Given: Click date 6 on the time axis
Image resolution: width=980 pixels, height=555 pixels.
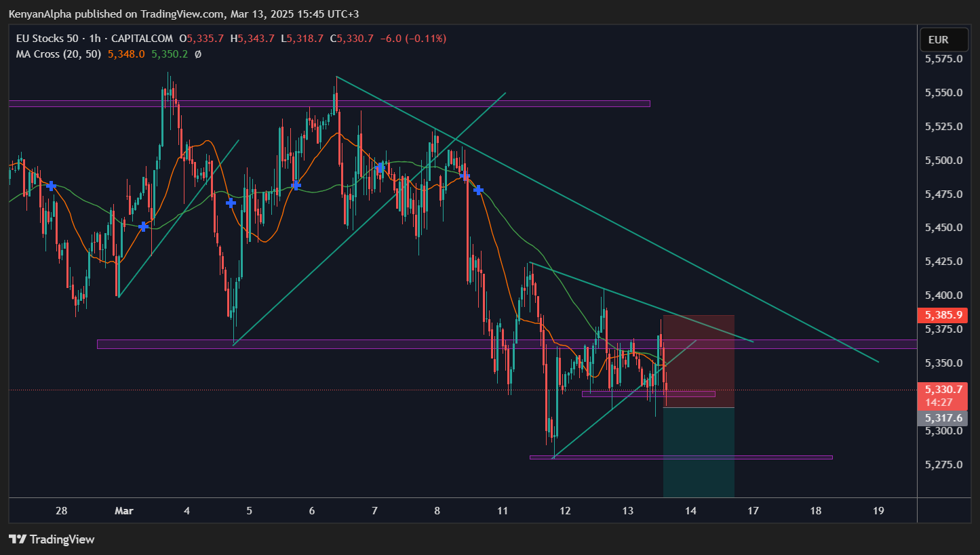Looking at the screenshot, I should pos(312,511).
